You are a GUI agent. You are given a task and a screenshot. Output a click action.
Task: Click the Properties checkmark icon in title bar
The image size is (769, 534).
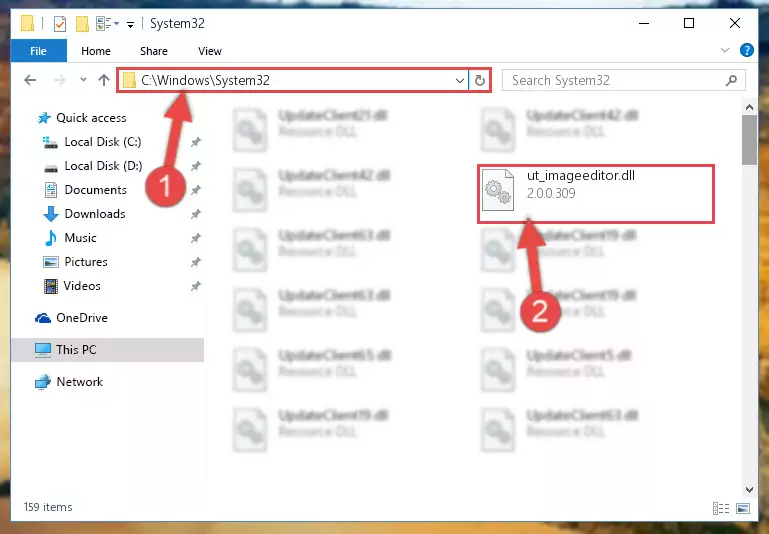pos(60,24)
